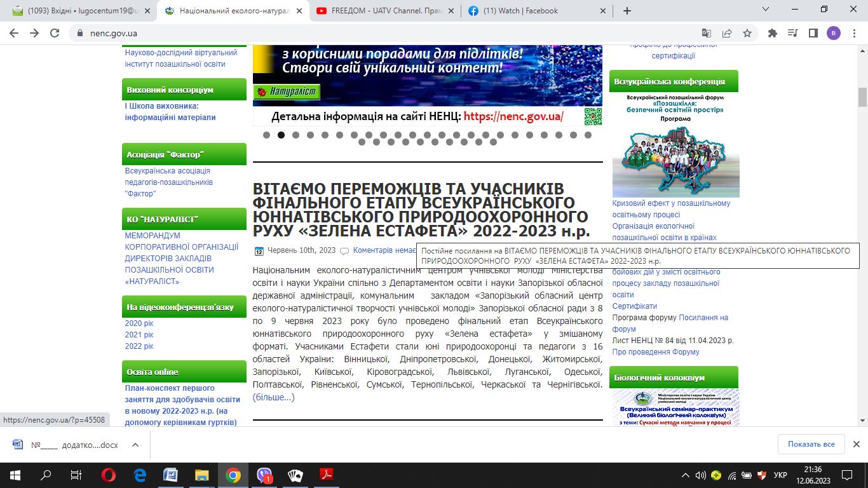Screen dimensions: 868x488
Task: Toggle the Chrome side panel icon
Action: coord(813,34)
